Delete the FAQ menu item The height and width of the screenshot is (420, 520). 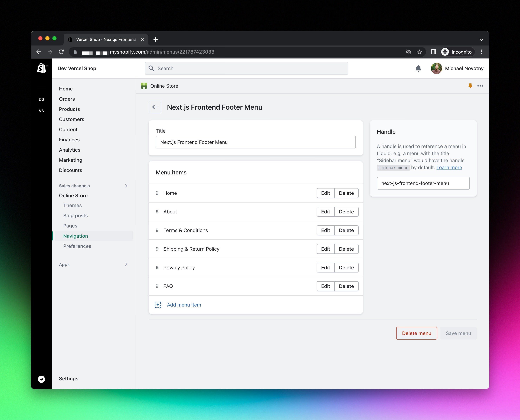pyautogui.click(x=346, y=286)
